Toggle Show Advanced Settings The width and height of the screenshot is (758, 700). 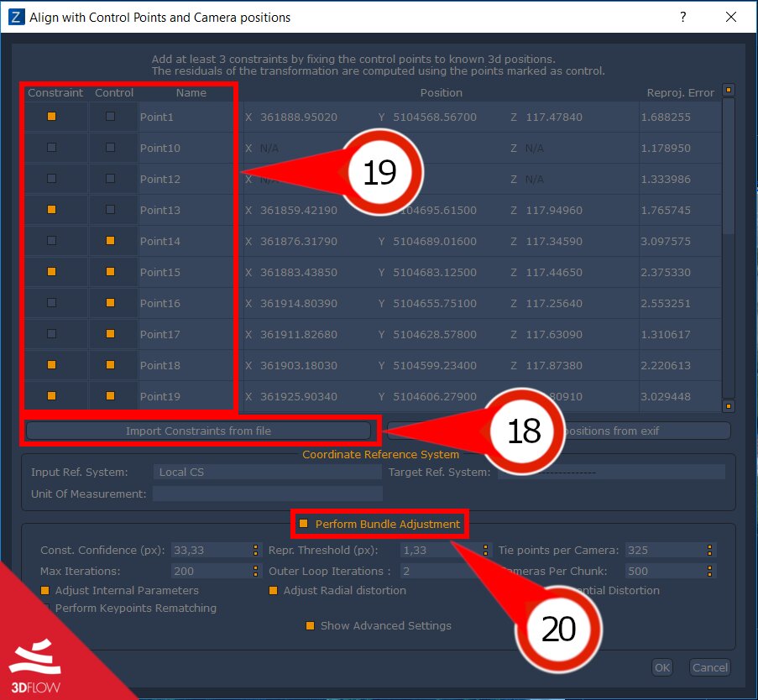point(310,625)
